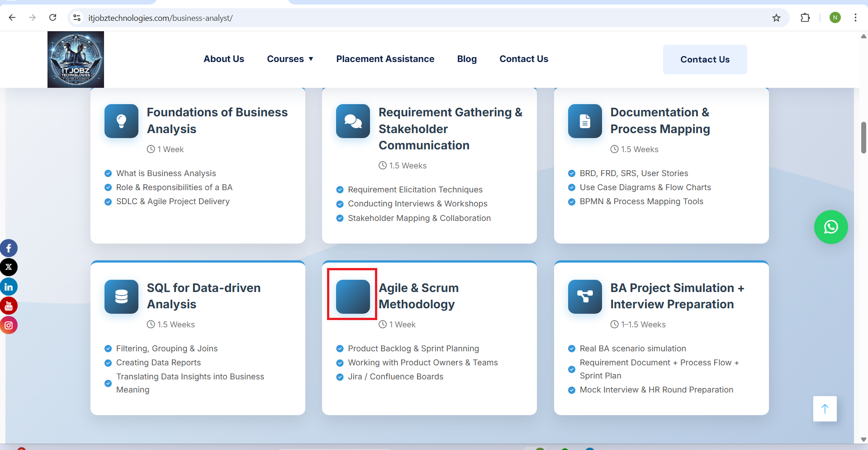Click the database icon for SQL module
Image resolution: width=868 pixels, height=450 pixels.
coord(121,297)
